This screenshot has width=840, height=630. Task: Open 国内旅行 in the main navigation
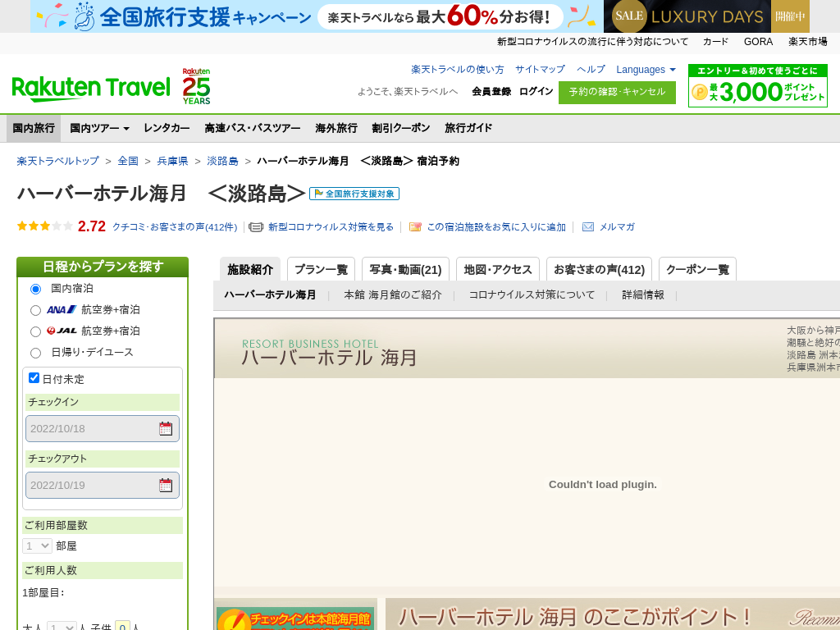point(34,128)
